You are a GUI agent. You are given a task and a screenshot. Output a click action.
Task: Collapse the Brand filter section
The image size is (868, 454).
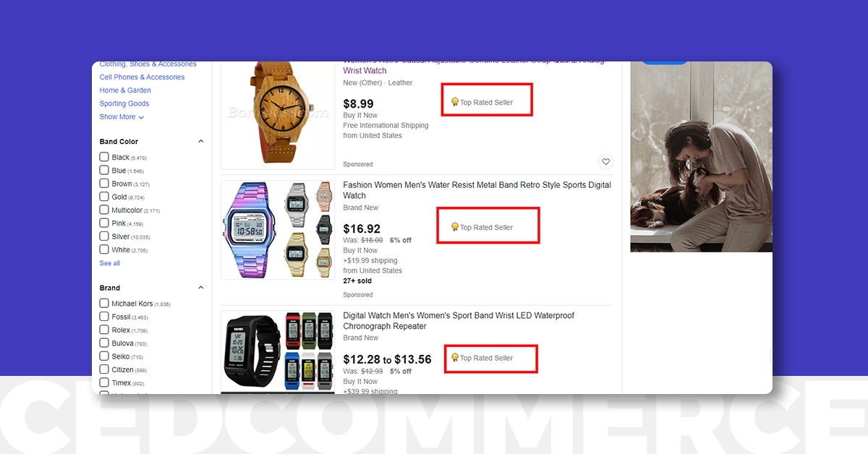coord(201,288)
